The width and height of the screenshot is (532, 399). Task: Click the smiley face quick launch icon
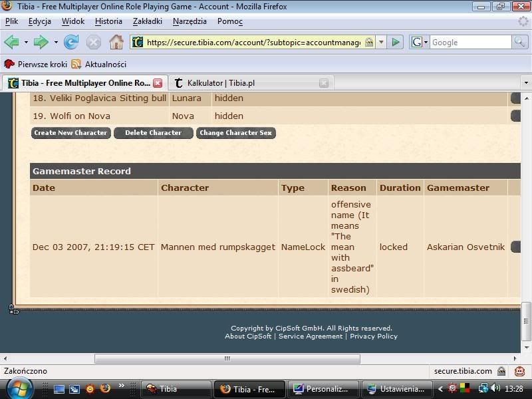click(x=90, y=389)
